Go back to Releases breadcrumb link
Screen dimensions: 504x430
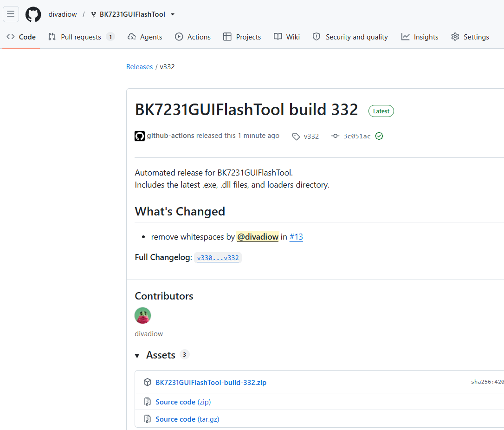140,66
